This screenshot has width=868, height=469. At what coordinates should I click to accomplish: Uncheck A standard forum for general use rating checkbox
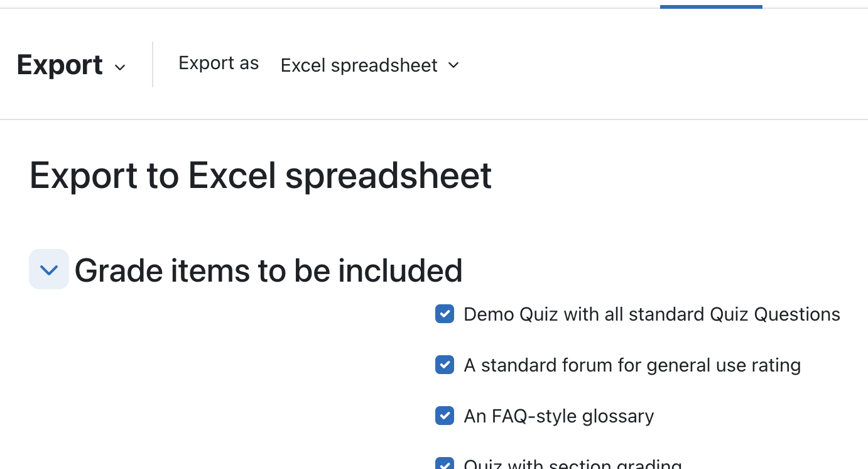coord(445,365)
